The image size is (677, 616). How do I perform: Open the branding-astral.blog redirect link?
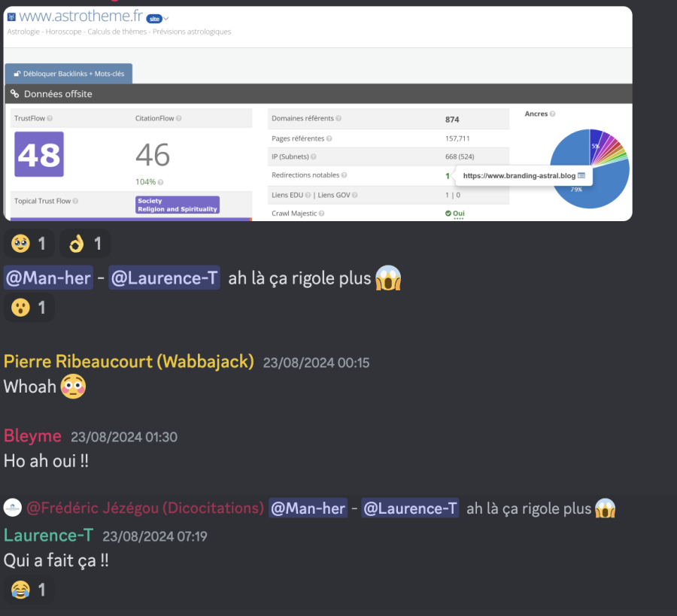click(x=519, y=176)
